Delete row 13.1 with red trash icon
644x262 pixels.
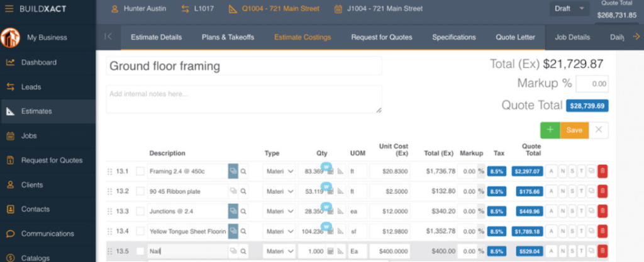[602, 171]
